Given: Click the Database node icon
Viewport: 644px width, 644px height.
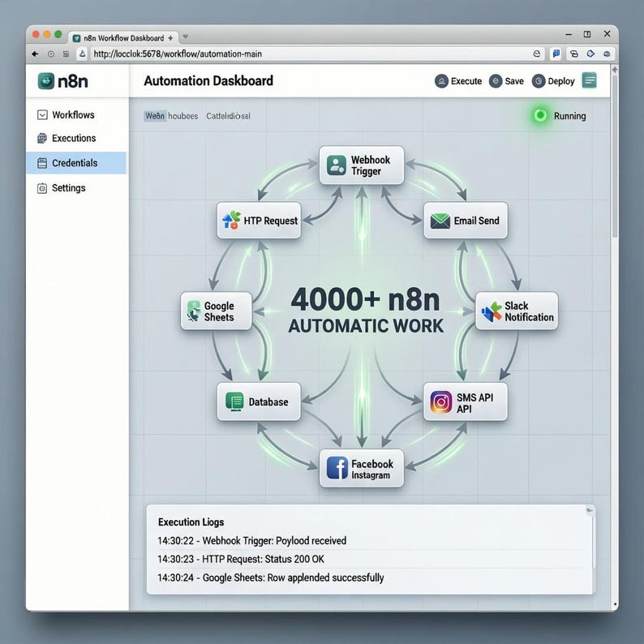Looking at the screenshot, I should point(234,401).
